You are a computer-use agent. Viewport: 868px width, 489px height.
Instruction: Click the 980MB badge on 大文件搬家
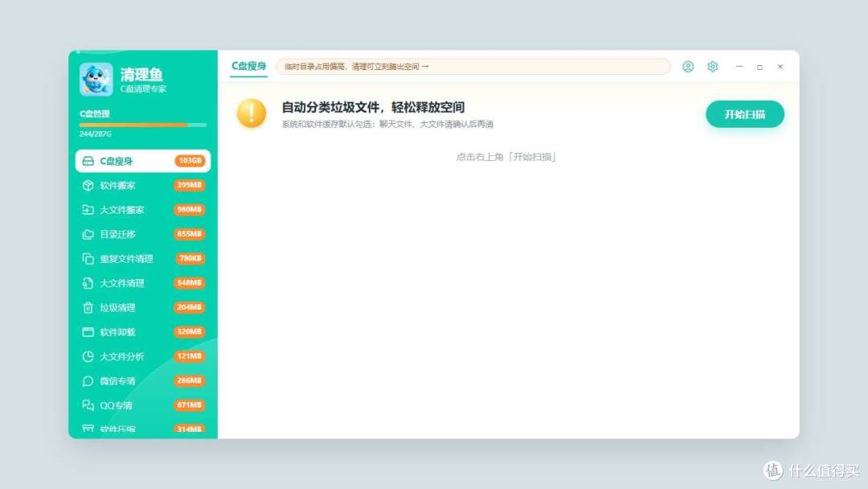click(x=190, y=209)
